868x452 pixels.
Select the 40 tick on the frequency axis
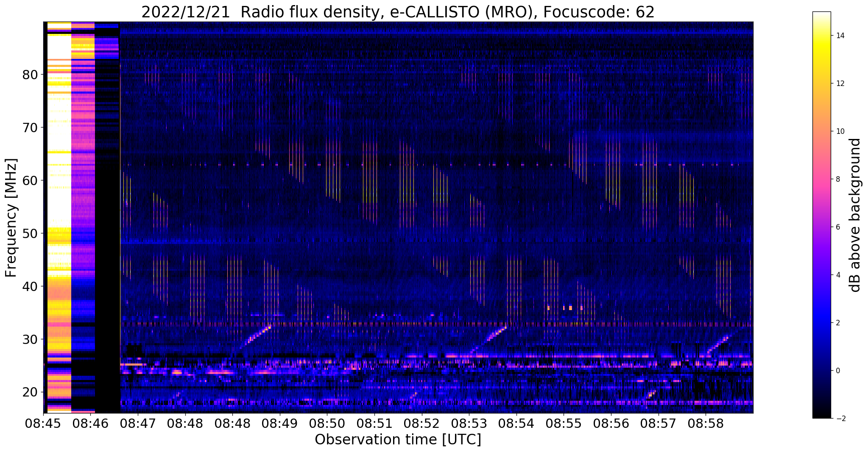(30, 286)
